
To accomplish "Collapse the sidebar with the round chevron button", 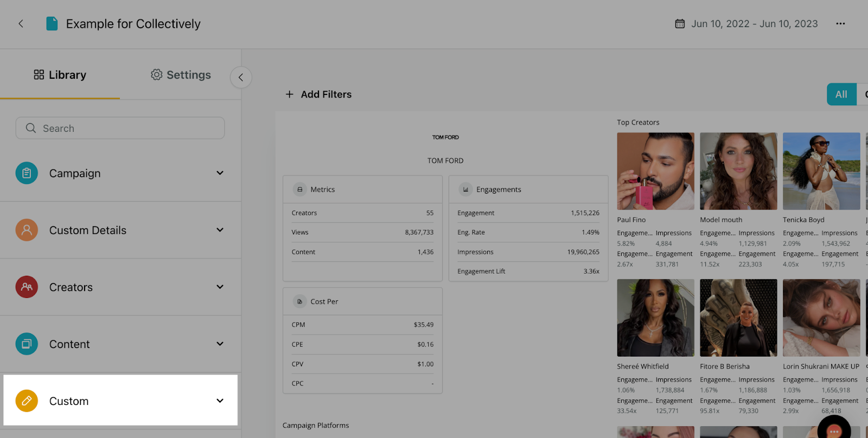I will (241, 77).
